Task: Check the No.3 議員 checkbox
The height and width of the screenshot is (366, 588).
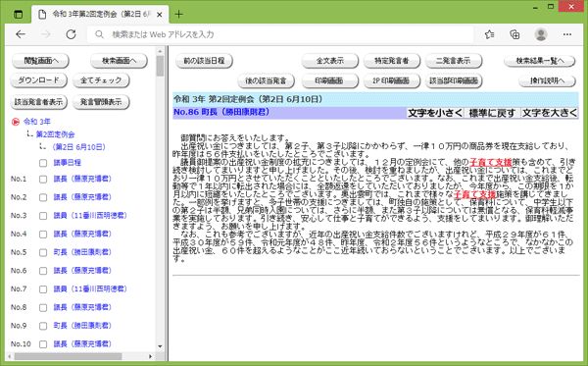Action: pyautogui.click(x=43, y=216)
